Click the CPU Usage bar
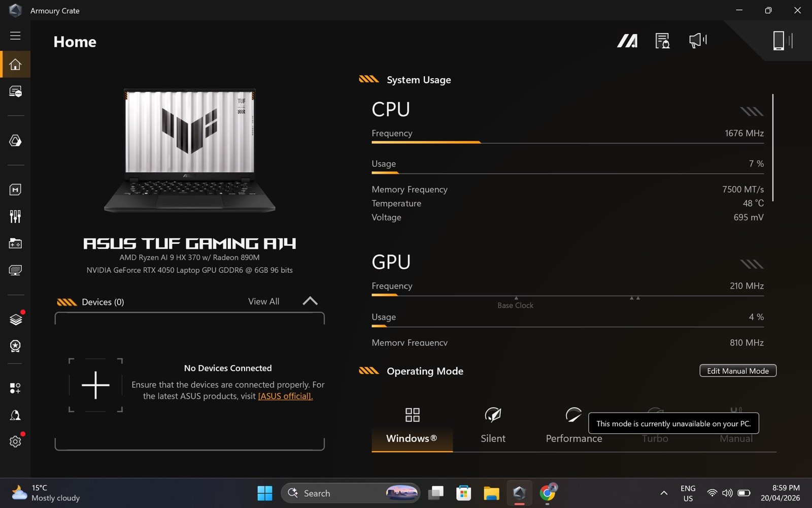Screen dimensions: 812x508 pyautogui.click(x=567, y=173)
